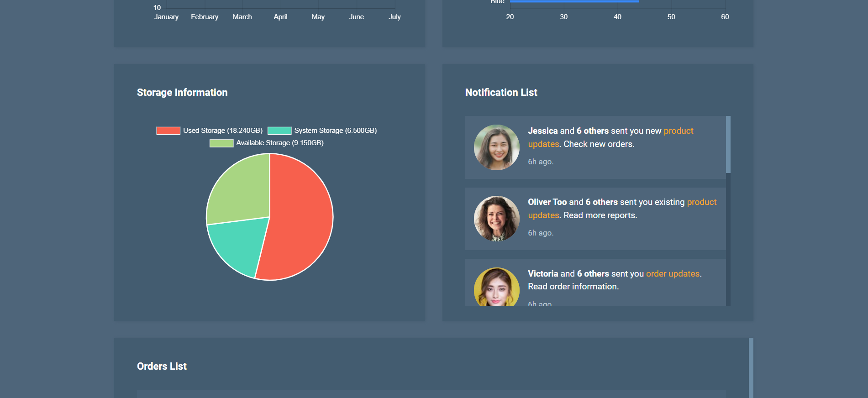Screen dimensions: 868x398
Task: Open Jessica's profile avatar
Action: [x=496, y=147]
